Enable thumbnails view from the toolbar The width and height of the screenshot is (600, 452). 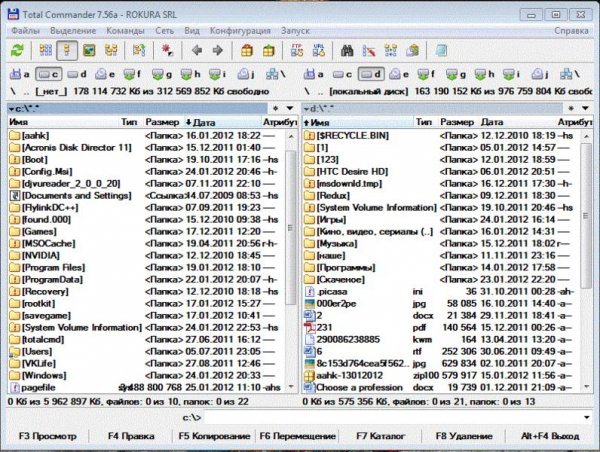tap(89, 50)
